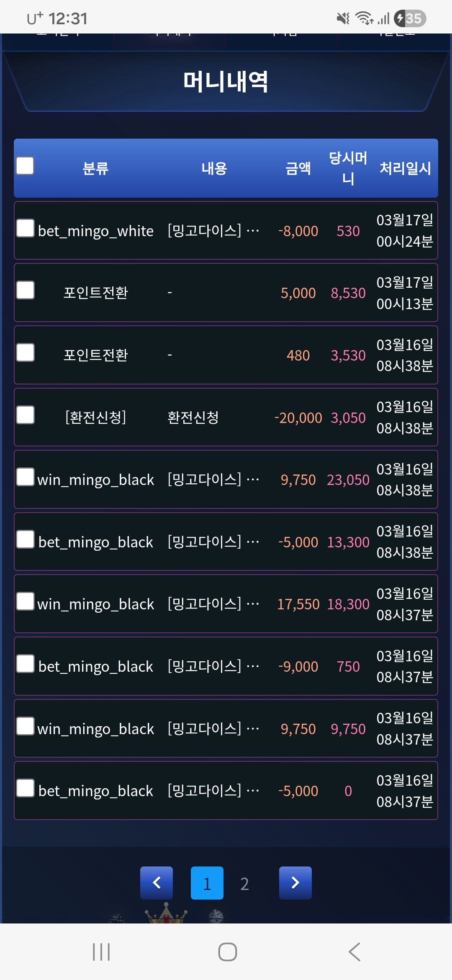Tick the 환전신청 row checkbox
452x980 pixels.
point(25,415)
